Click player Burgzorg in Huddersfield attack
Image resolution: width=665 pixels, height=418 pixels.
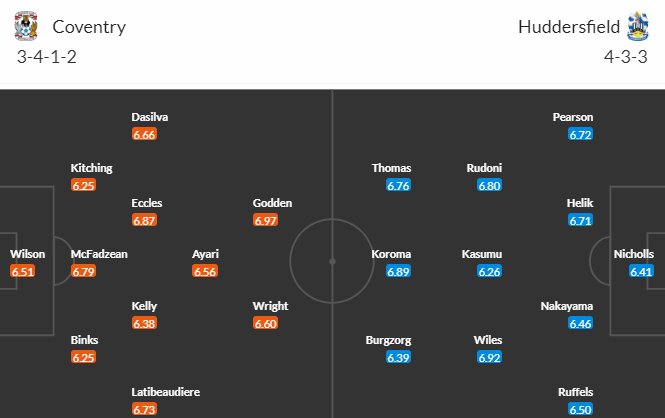[388, 340]
